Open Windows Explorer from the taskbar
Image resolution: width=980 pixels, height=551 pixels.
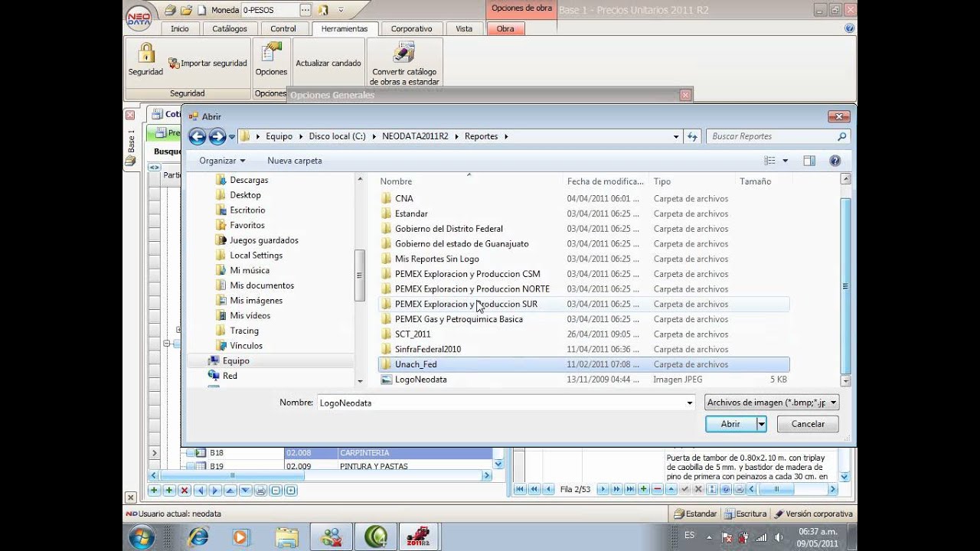click(x=286, y=536)
